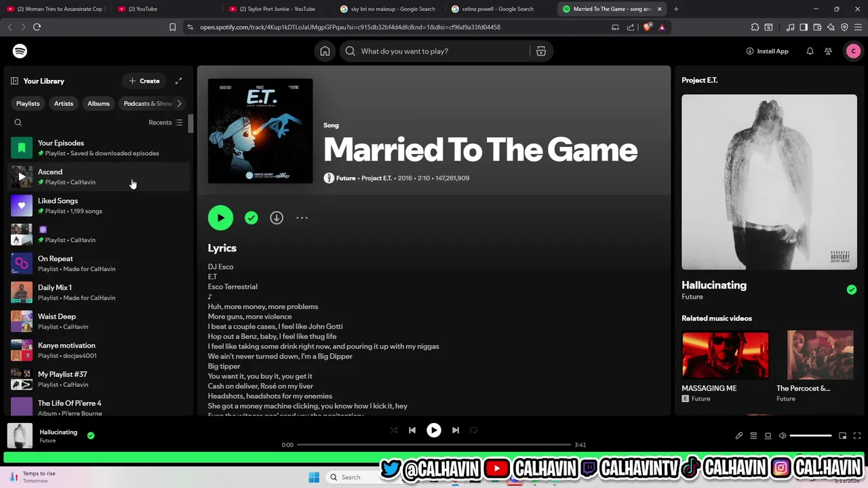Seek within the song progress bar

click(434, 445)
